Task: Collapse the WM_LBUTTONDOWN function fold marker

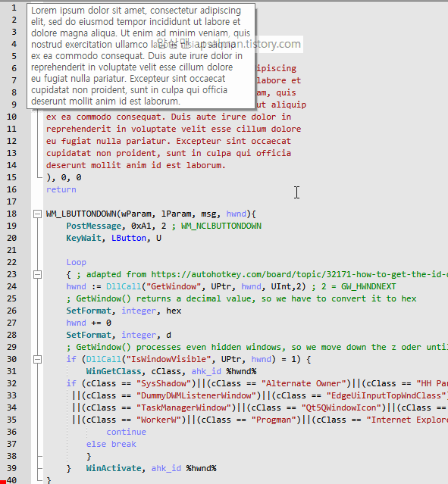Action: pos(37,214)
